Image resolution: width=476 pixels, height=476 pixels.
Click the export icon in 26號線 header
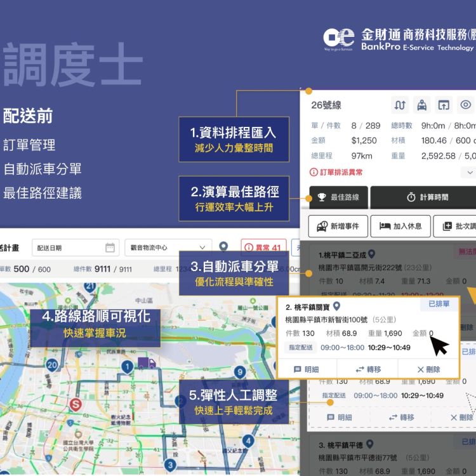(444, 105)
